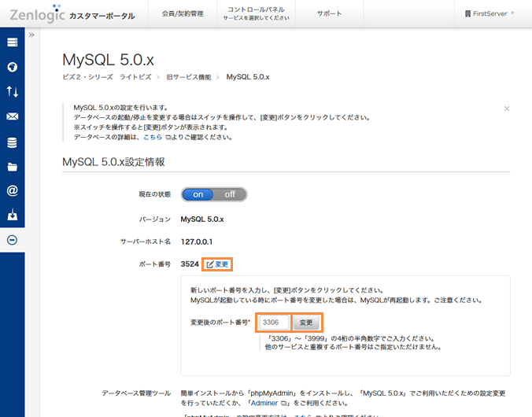532x417 pixels.
Task: Open the mail envelope sidebar icon
Action: coord(13,116)
